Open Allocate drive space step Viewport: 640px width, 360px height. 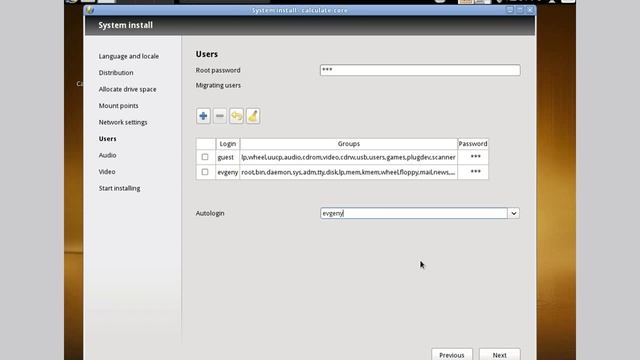[x=127, y=89]
